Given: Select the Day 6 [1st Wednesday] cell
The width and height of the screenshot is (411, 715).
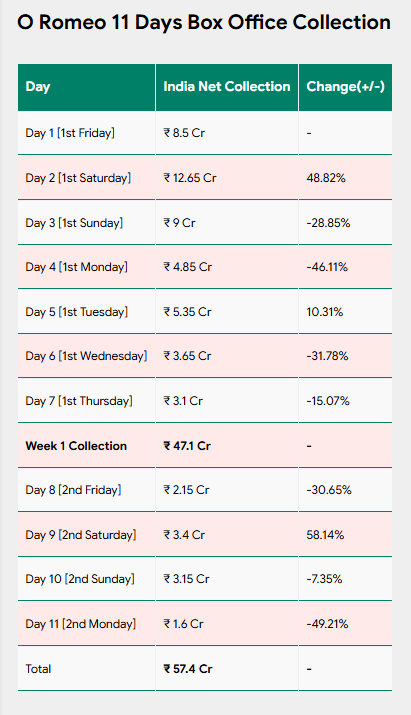Looking at the screenshot, I should click(x=86, y=356).
